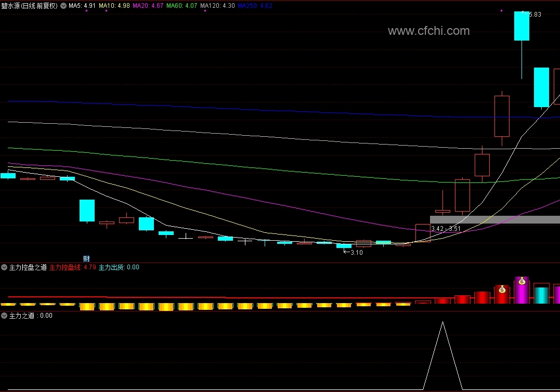Select the MA5: 4.91 legend label
560x392 pixels.
(82, 6)
